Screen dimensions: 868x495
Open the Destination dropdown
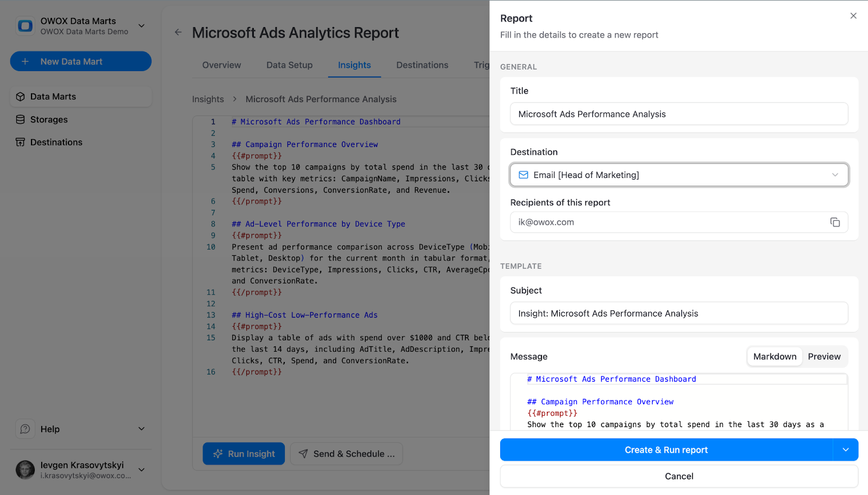[834, 175]
